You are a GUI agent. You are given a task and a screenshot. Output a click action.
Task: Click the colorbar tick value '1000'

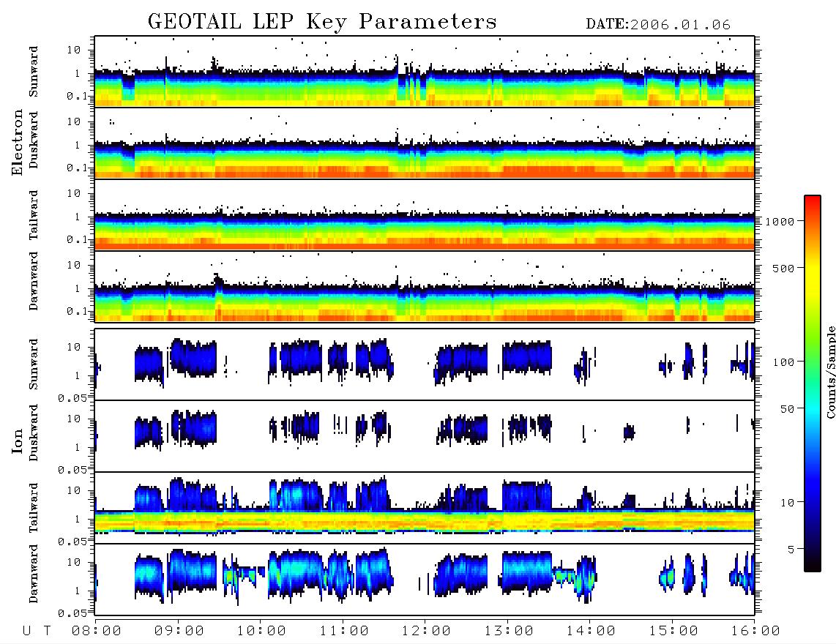(780, 221)
